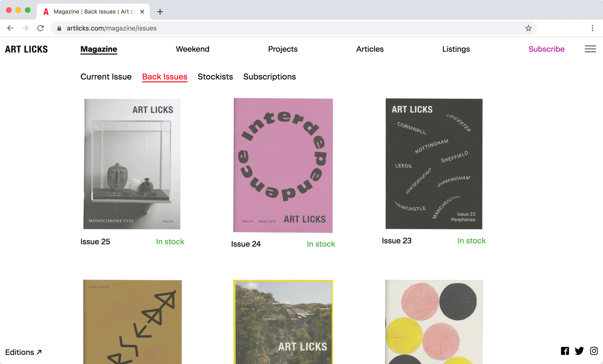
Task: Open Chrome three-dot menu
Action: 592,28
